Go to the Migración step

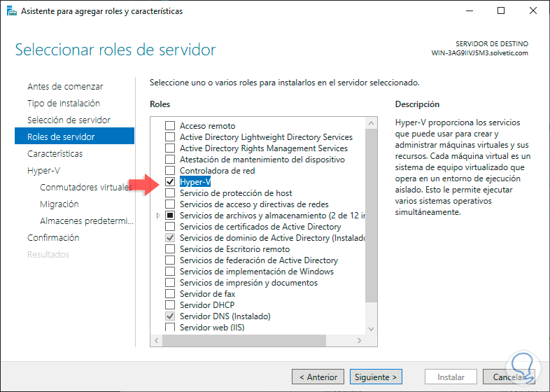(59, 204)
